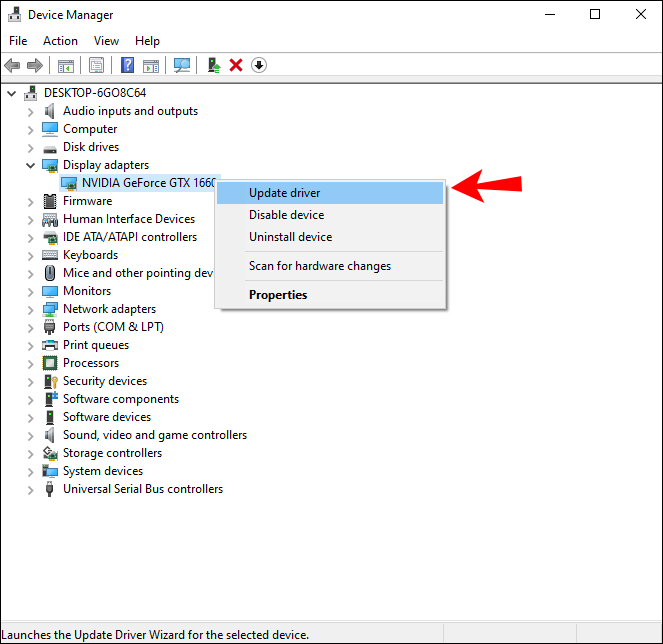663x644 pixels.
Task: Click the Disable device down-arrow toolbar icon
Action: (x=259, y=66)
